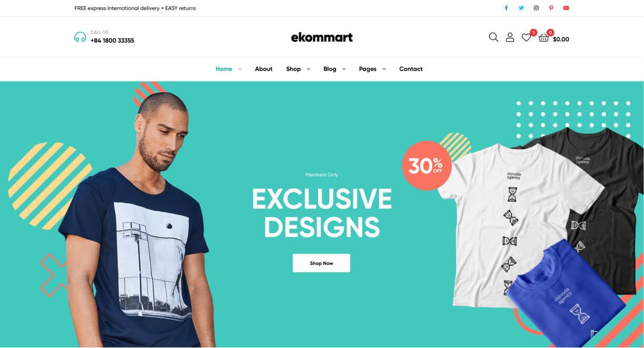Click the Shop Now button
Viewport: 644px width, 348px height.
point(321,263)
